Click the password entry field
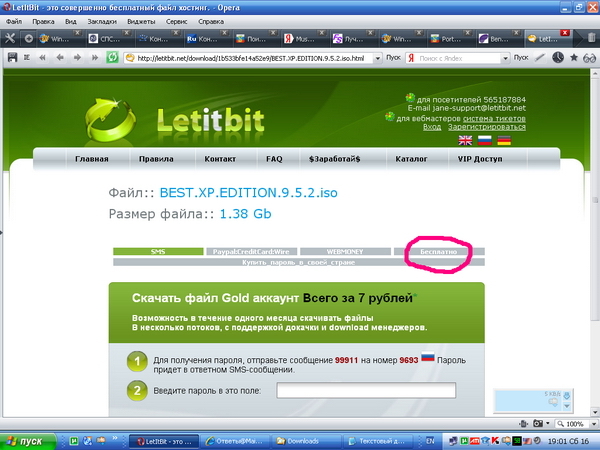 click(x=366, y=390)
